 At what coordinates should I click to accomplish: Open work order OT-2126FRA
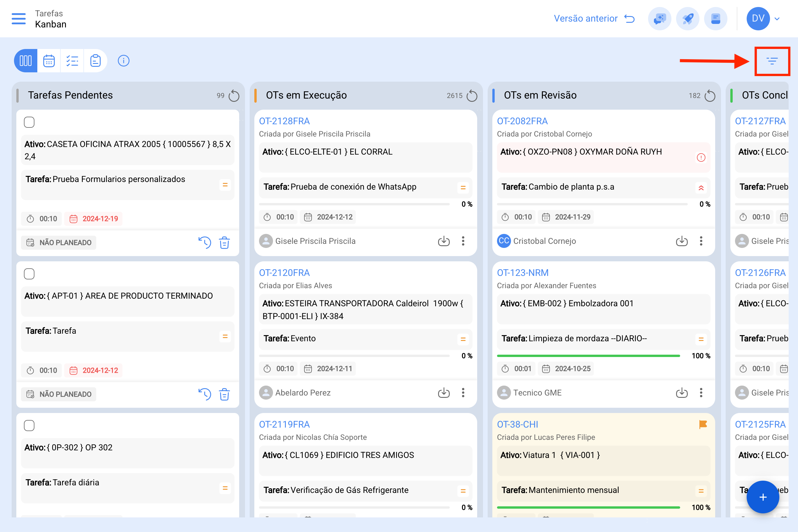[x=760, y=273]
